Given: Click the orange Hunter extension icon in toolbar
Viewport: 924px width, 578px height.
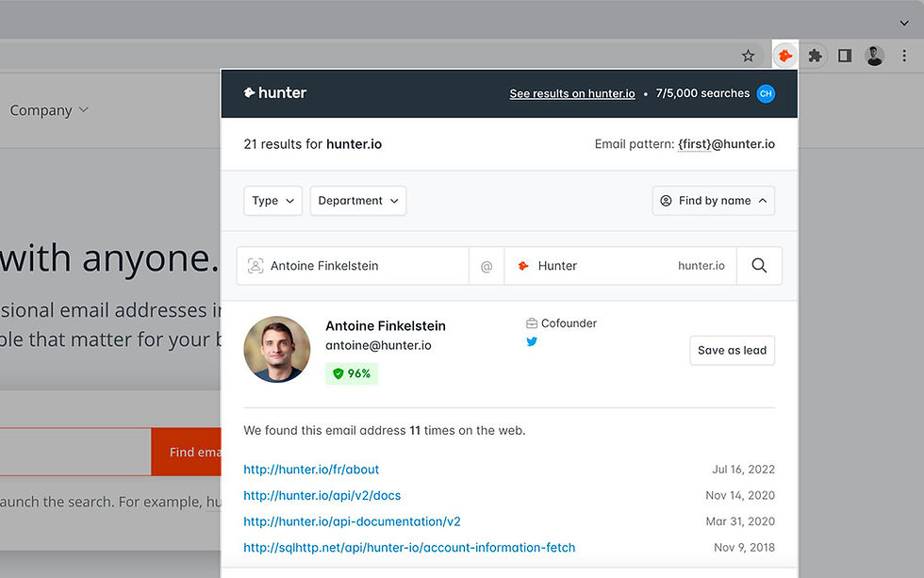Looking at the screenshot, I should [x=785, y=55].
